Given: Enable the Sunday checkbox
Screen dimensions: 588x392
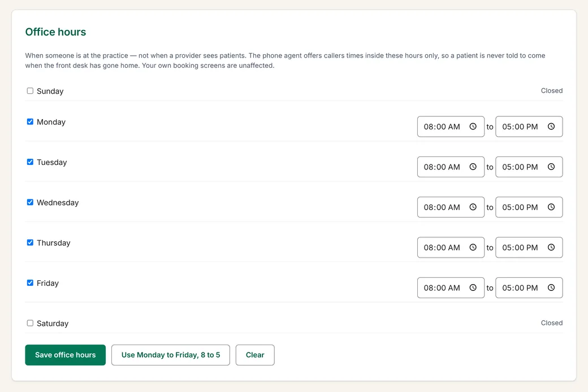Looking at the screenshot, I should [30, 91].
